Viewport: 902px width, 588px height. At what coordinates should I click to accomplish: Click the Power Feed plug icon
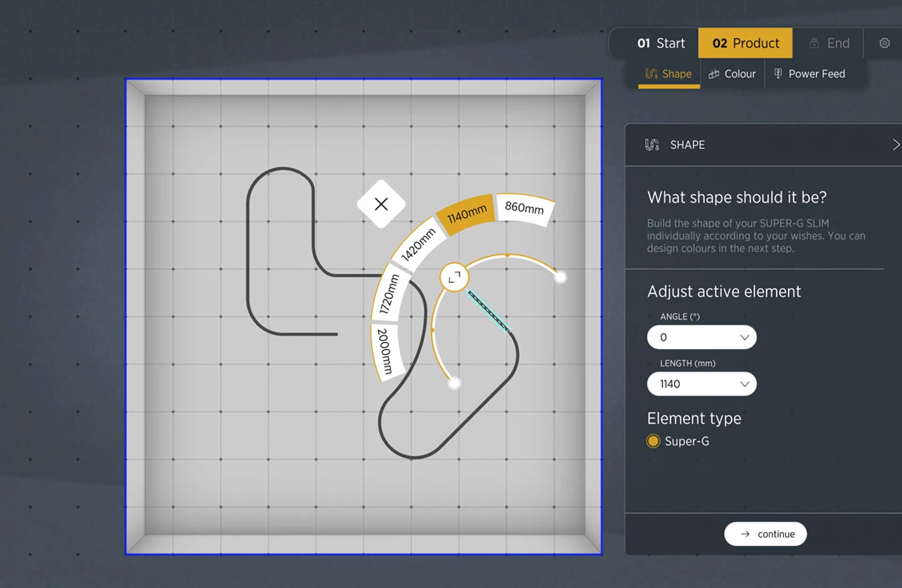coord(778,74)
